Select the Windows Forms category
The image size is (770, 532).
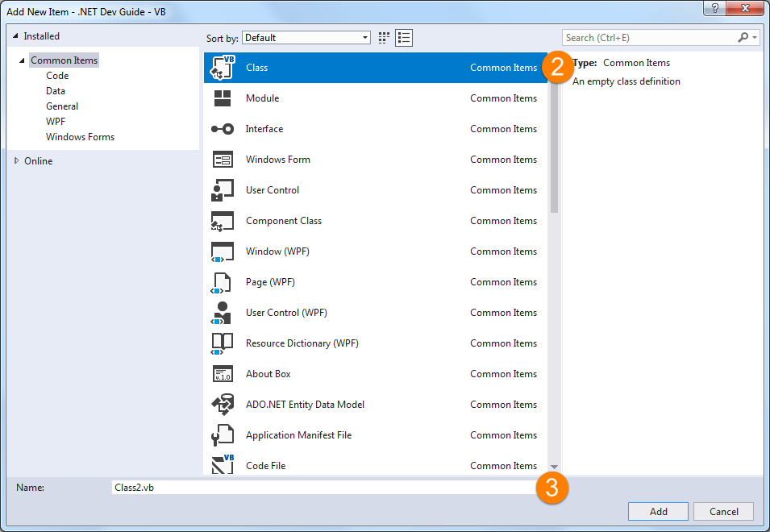(x=80, y=137)
